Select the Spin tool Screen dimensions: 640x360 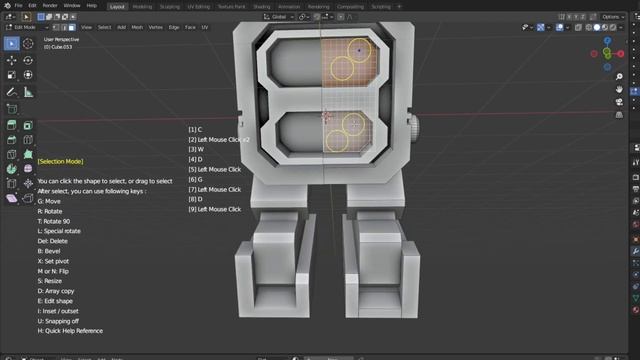point(11,169)
